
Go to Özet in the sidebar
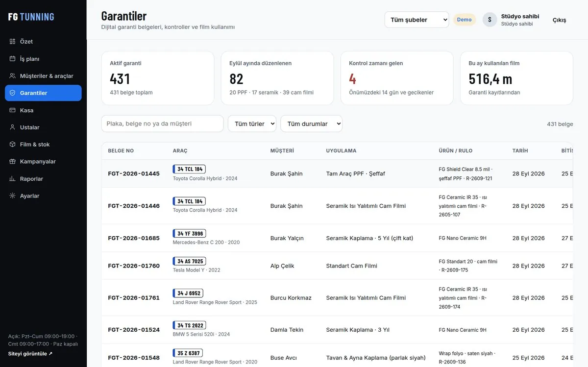coord(43,42)
